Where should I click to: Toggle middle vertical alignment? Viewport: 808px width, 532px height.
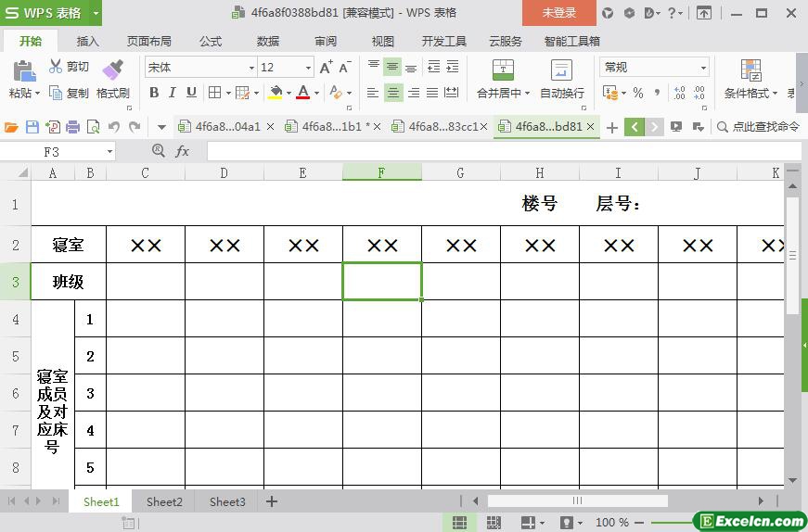click(392, 67)
